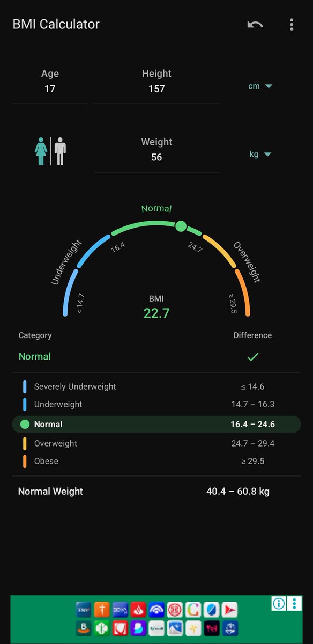Tap the undo arrow icon
This screenshot has width=313, height=644.
point(255,25)
